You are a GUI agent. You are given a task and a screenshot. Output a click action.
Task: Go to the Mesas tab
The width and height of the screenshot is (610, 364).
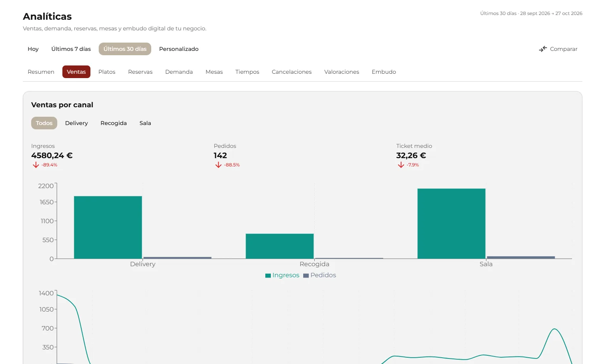[214, 72]
